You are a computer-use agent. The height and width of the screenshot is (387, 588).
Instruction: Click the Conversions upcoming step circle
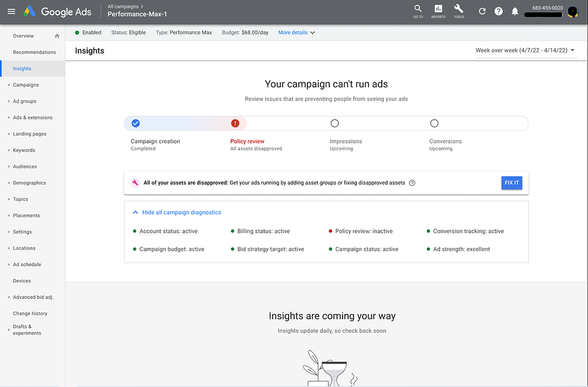(434, 123)
